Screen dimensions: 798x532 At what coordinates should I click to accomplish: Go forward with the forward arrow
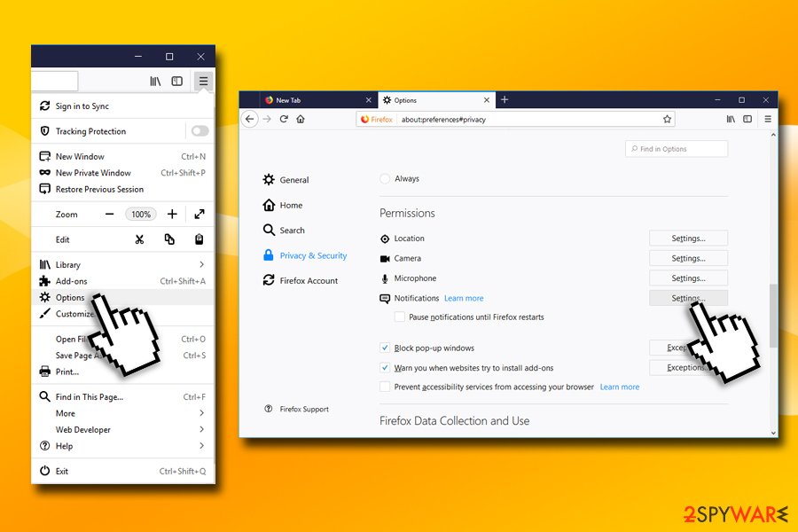pos(267,119)
